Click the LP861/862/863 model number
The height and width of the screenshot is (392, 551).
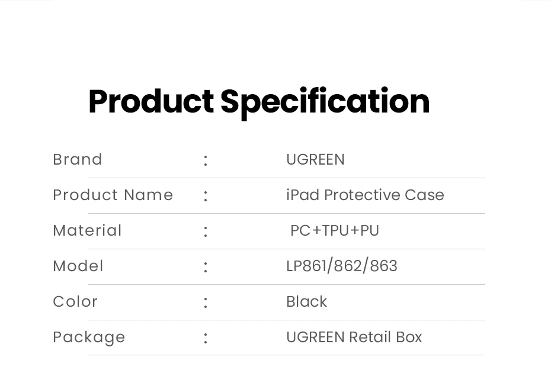[x=342, y=266]
